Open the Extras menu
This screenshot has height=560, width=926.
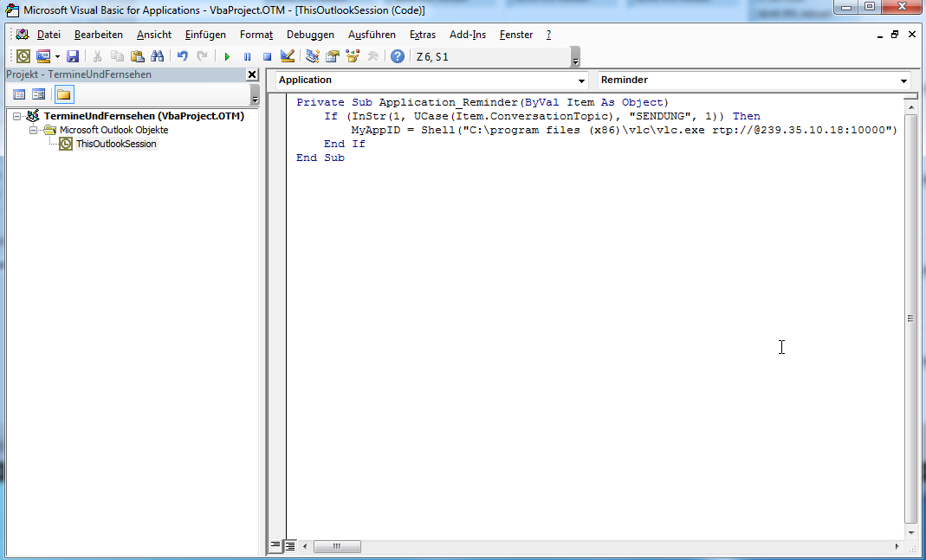tap(423, 35)
